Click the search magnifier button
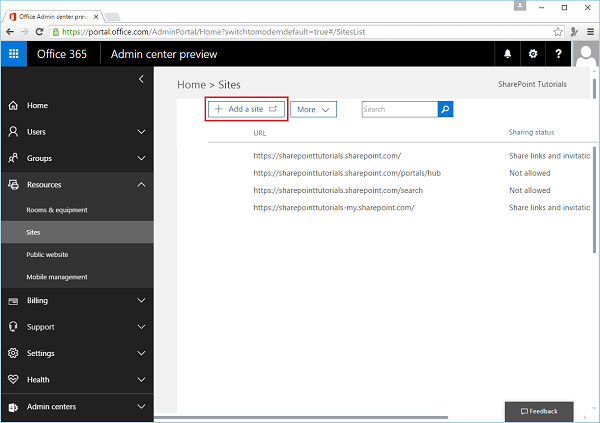This screenshot has width=600, height=423. pos(446,109)
